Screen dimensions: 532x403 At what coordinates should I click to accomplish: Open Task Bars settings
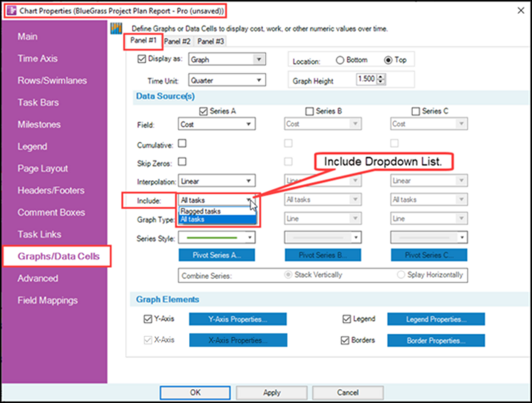click(38, 103)
